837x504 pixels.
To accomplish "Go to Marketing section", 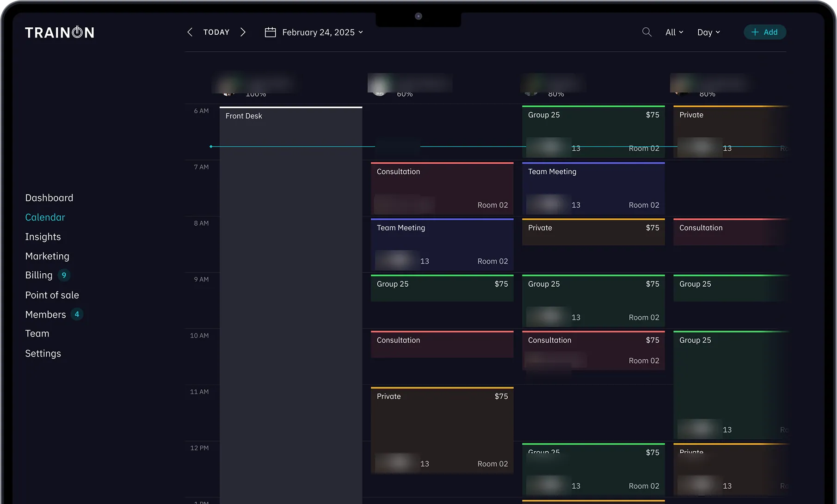I will click(47, 256).
